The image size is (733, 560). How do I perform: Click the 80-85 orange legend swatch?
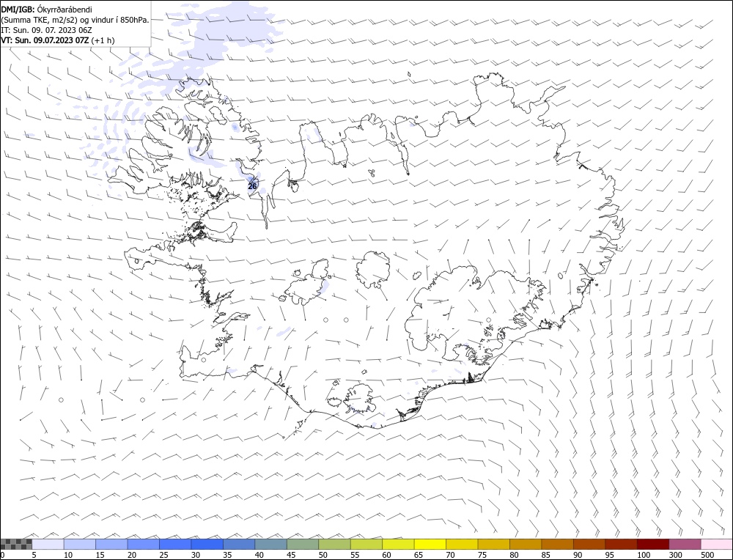(526, 544)
